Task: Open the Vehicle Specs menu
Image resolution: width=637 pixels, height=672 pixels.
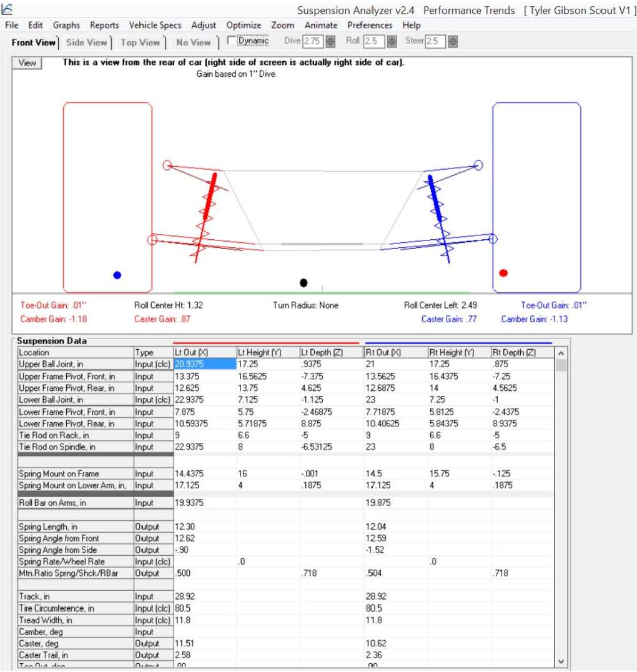Action: [155, 25]
